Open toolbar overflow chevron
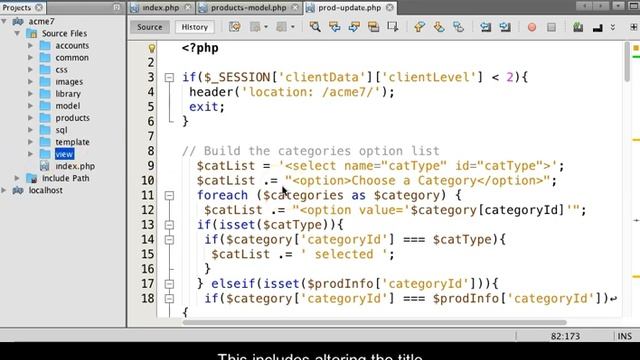This screenshot has width=640, height=360. point(613,27)
